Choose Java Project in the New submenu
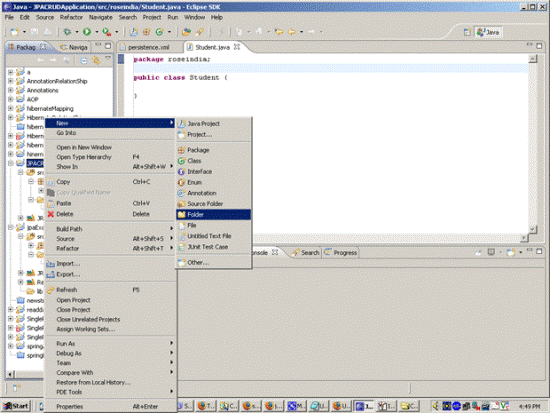 (214, 124)
